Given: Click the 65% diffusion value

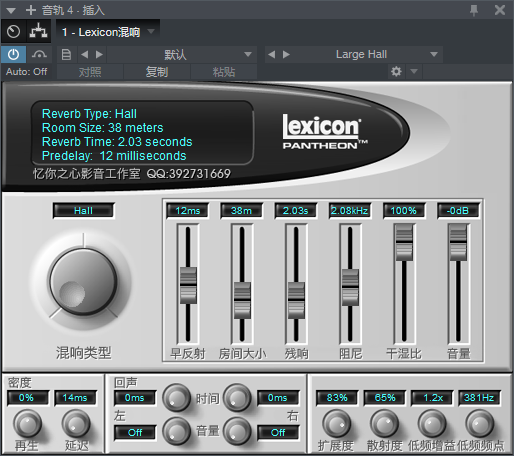Looking at the screenshot, I should pos(385,398).
